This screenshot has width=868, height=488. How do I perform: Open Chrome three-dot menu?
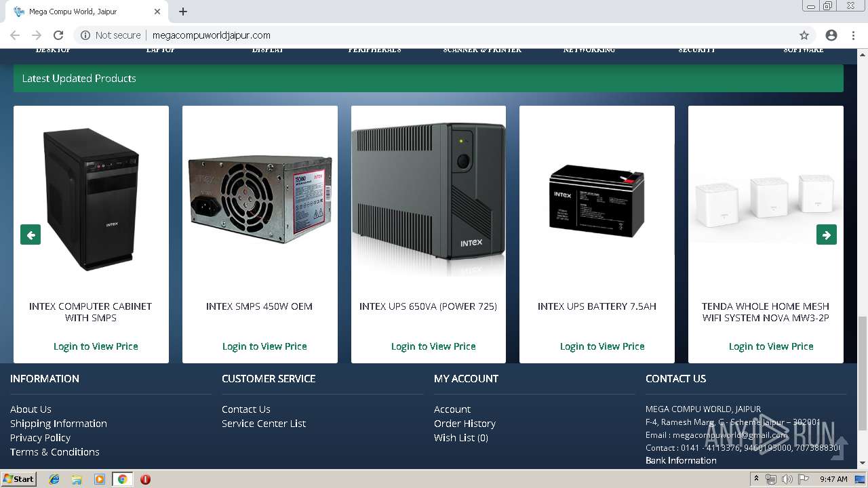point(853,35)
